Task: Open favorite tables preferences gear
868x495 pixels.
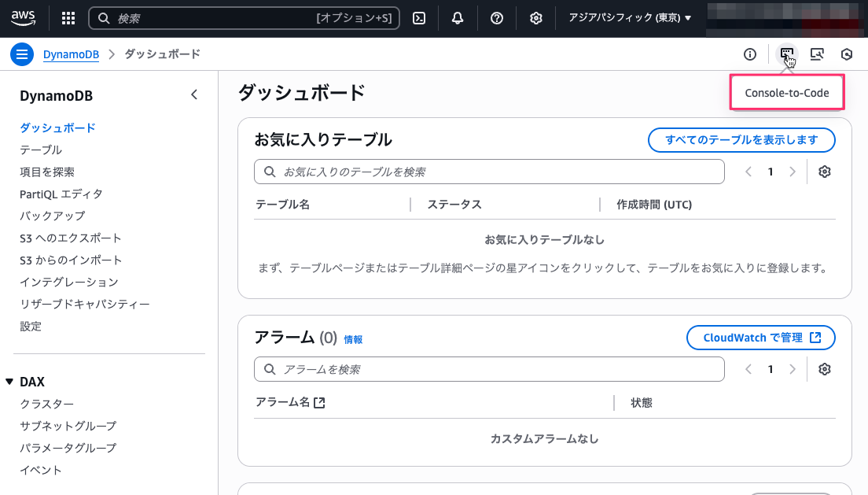Action: tap(824, 172)
